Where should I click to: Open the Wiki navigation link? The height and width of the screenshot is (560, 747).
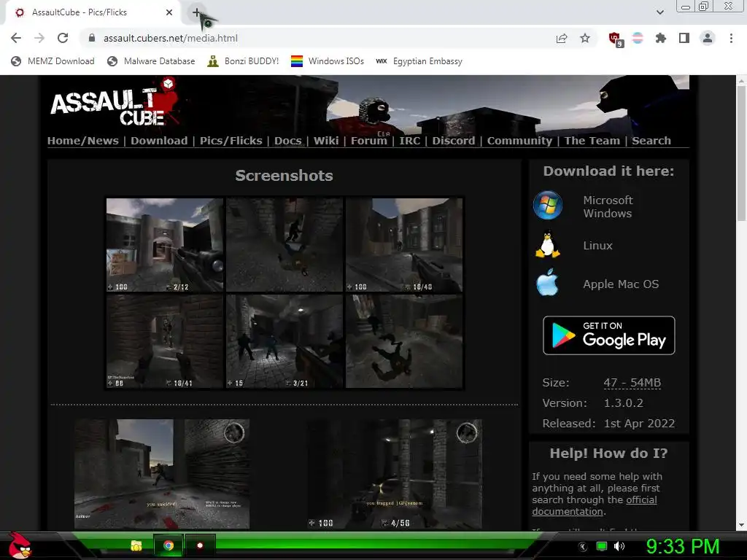326,141
